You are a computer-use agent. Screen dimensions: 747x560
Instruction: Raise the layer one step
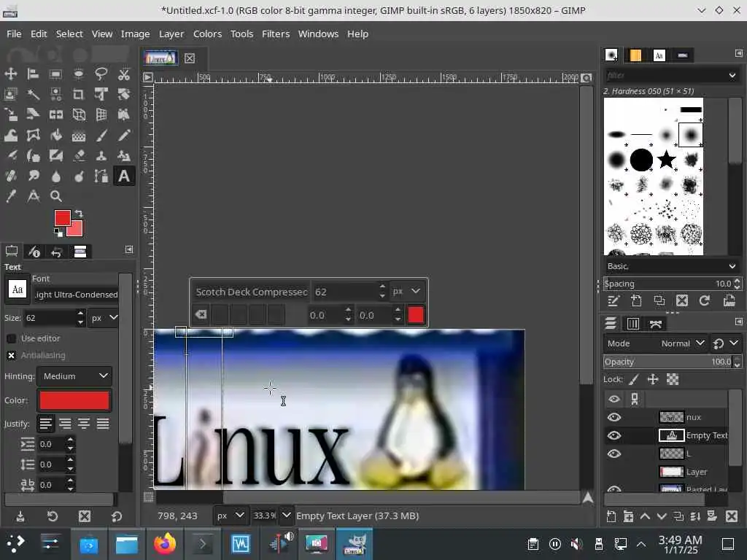coord(645,516)
